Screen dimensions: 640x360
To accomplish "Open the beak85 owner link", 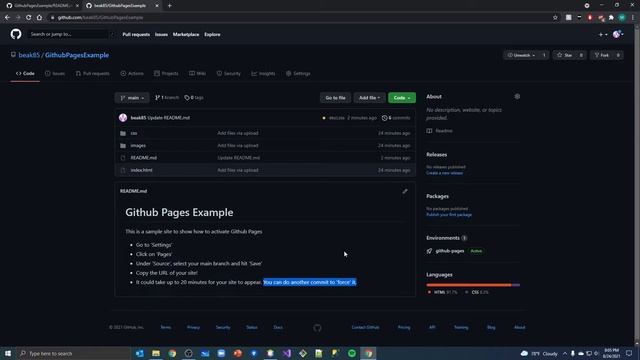I will click(29, 55).
